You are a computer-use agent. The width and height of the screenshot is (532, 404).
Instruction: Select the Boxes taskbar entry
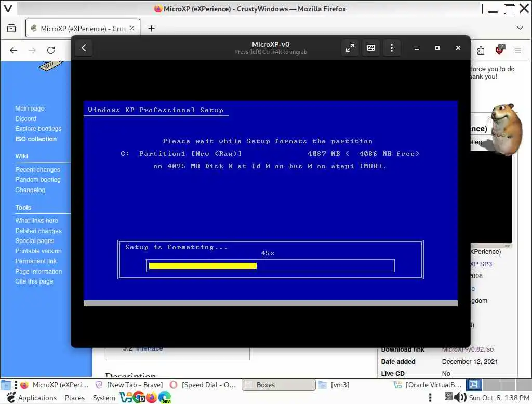[278, 385]
